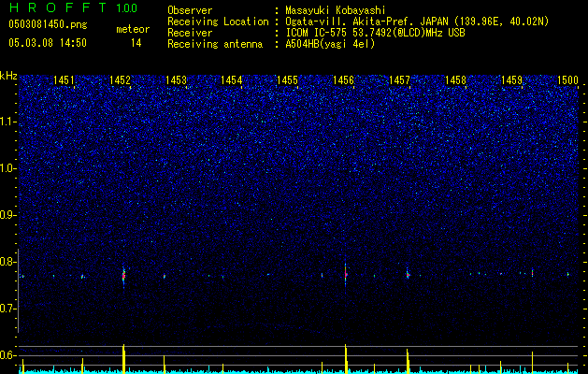The height and width of the screenshot is (374, 588).
Task: Click the 1458 time marker
Action: (x=455, y=79)
